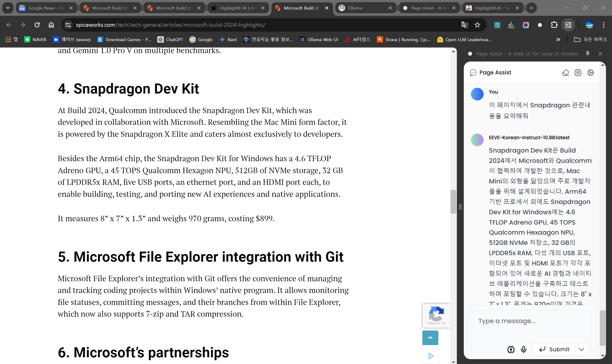Open a new browser tab
The width and height of the screenshot is (612, 364).
tap(531, 8)
